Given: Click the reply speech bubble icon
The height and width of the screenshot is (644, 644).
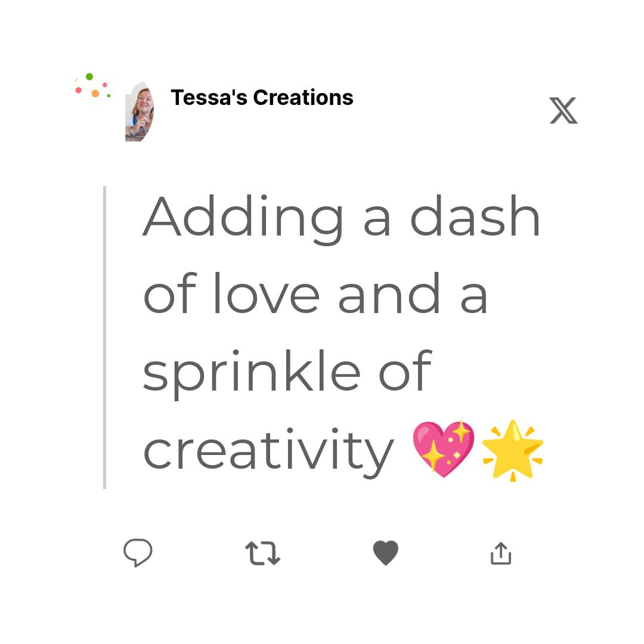Looking at the screenshot, I should (x=138, y=552).
